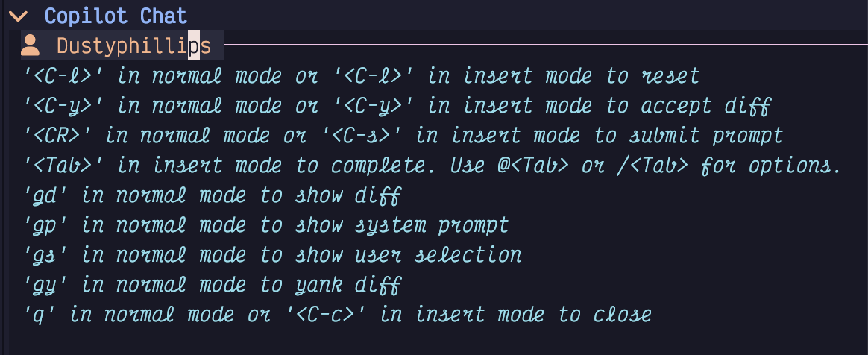Click the 'q' close help line

coord(337,315)
